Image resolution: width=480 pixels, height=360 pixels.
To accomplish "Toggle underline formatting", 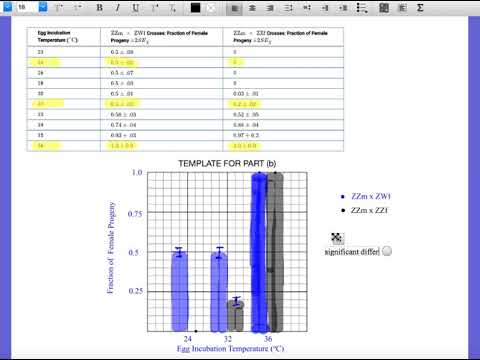I will (135, 7).
